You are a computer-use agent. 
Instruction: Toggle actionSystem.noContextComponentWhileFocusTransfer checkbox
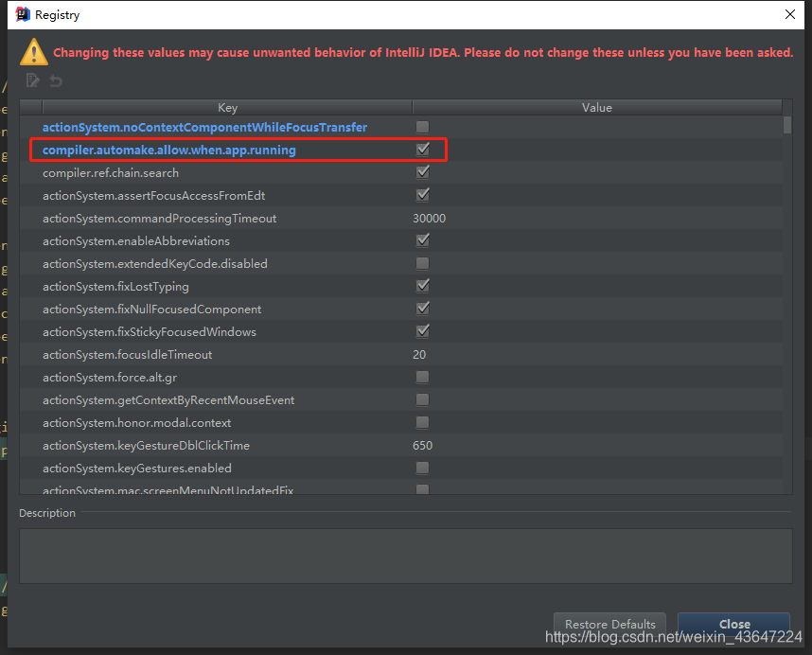423,127
